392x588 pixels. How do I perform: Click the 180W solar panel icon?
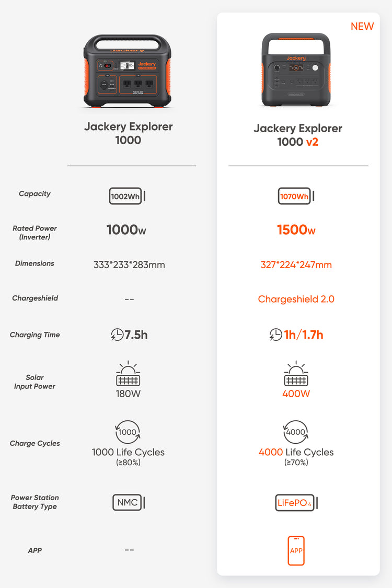coord(128,374)
